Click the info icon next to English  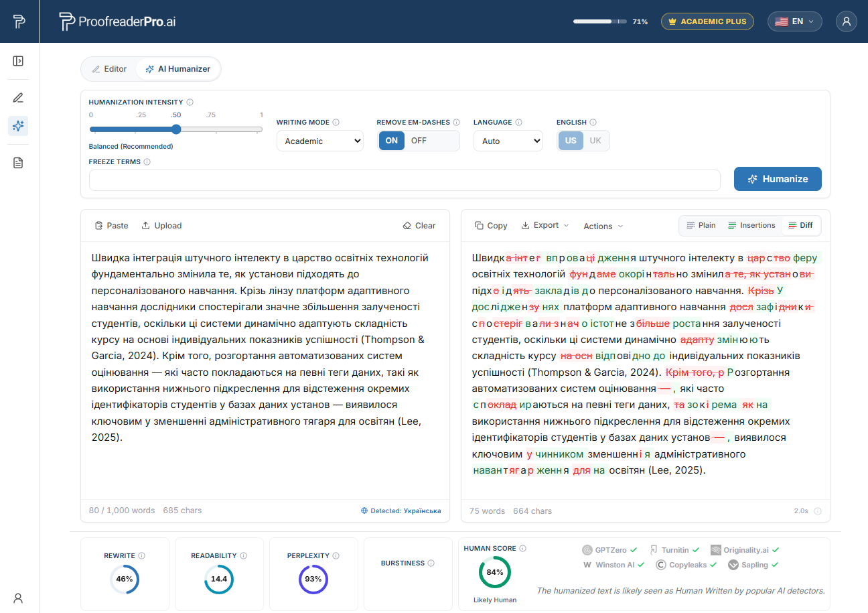(x=593, y=123)
